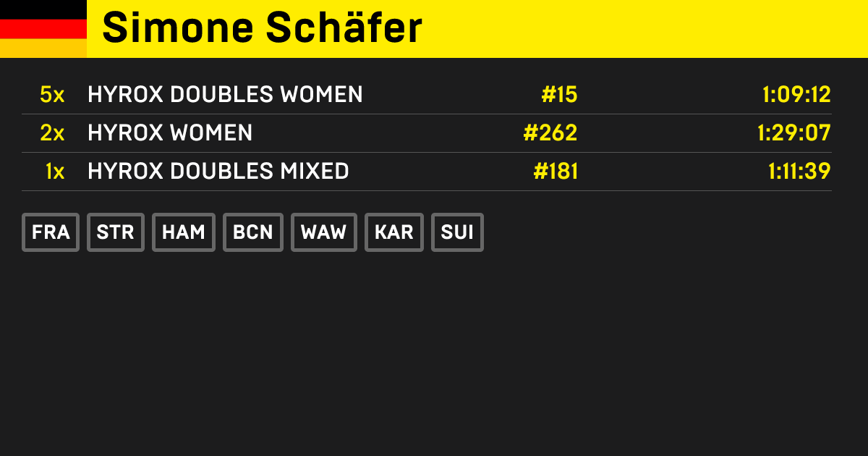Click the WAW event badge
The image size is (868, 456).
pyautogui.click(x=324, y=232)
